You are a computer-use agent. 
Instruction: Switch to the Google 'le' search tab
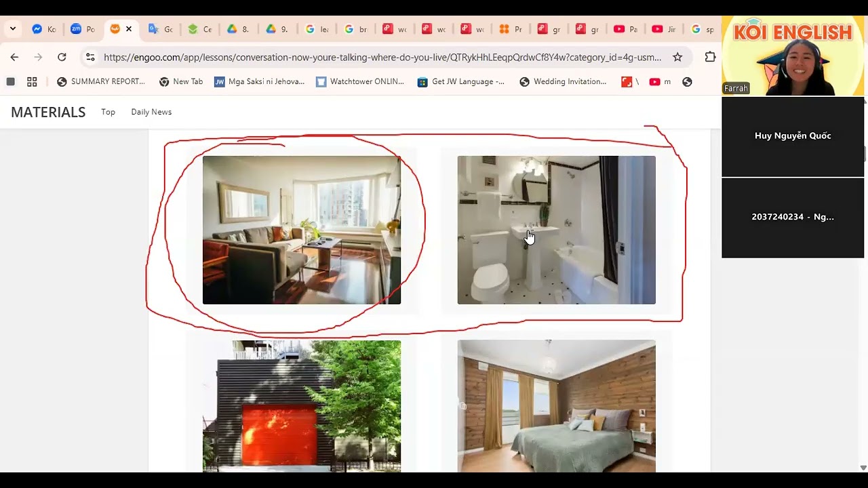click(317, 29)
